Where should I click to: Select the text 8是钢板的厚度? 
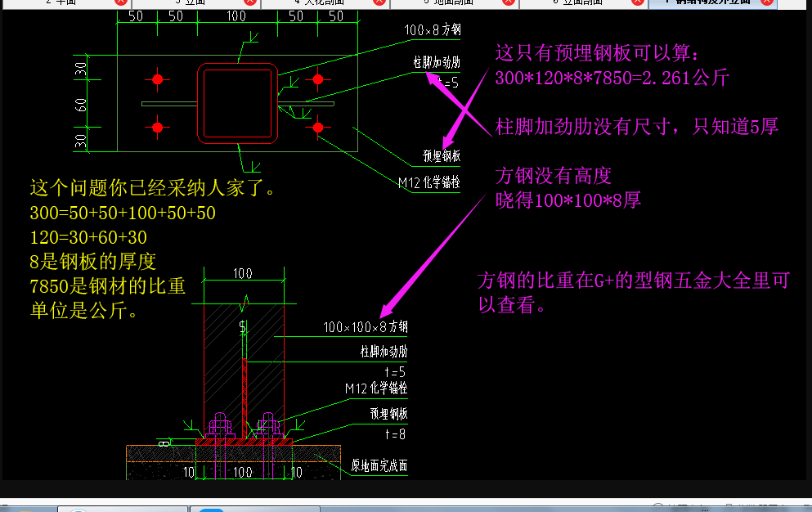click(x=92, y=262)
